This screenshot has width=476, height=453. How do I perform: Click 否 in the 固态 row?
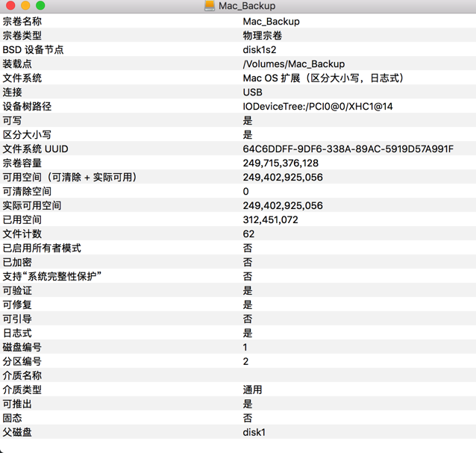tap(248, 419)
